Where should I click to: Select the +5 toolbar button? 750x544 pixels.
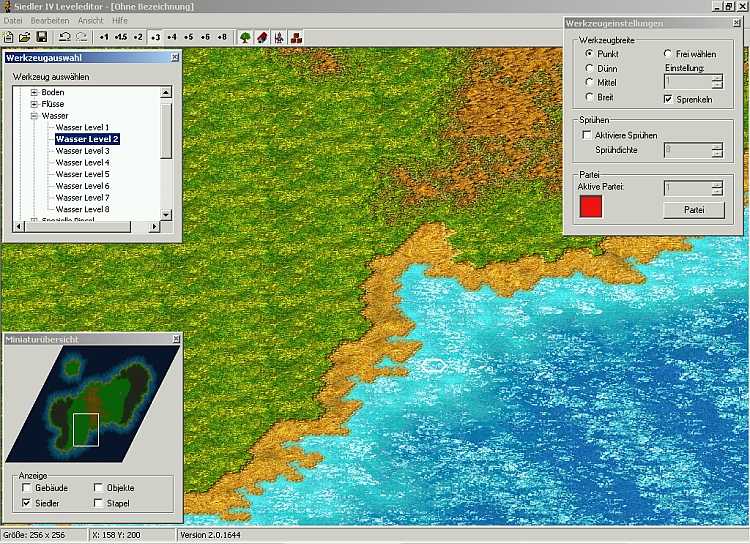point(188,37)
